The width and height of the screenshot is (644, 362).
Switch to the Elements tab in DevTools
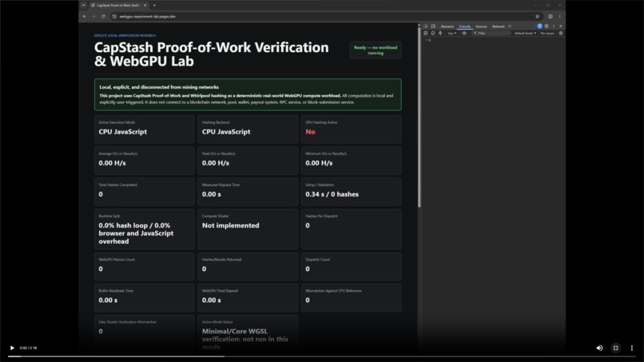pos(447,26)
